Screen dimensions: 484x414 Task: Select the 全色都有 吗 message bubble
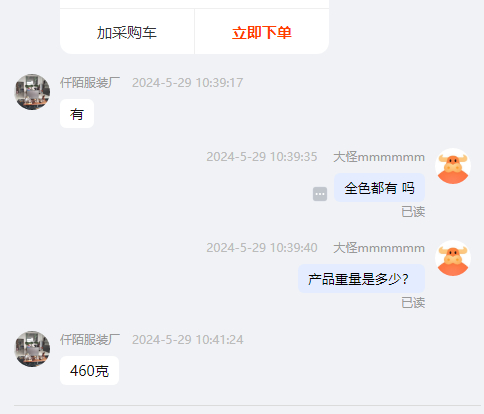[x=379, y=188]
